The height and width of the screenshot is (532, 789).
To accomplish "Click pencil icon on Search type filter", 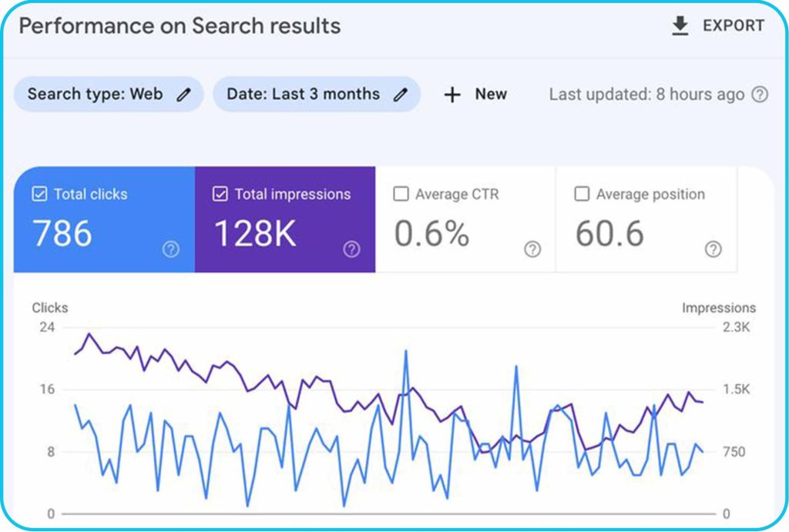I will click(183, 95).
